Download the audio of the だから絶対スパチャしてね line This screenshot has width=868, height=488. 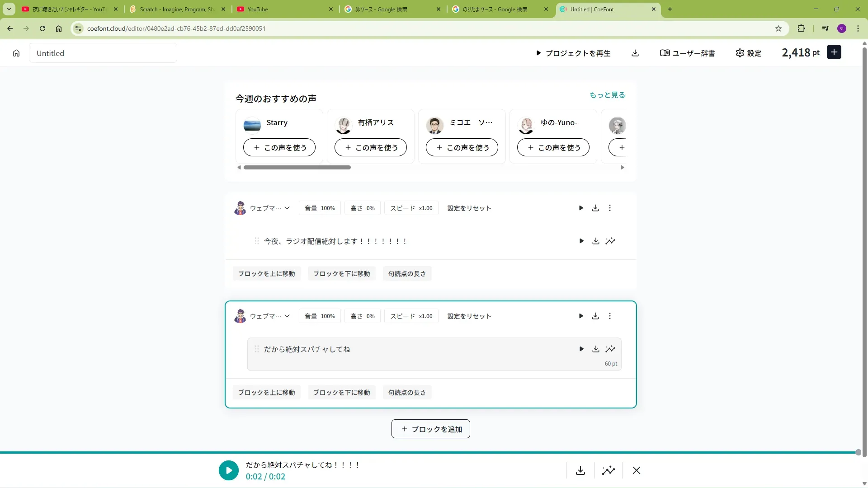click(596, 349)
